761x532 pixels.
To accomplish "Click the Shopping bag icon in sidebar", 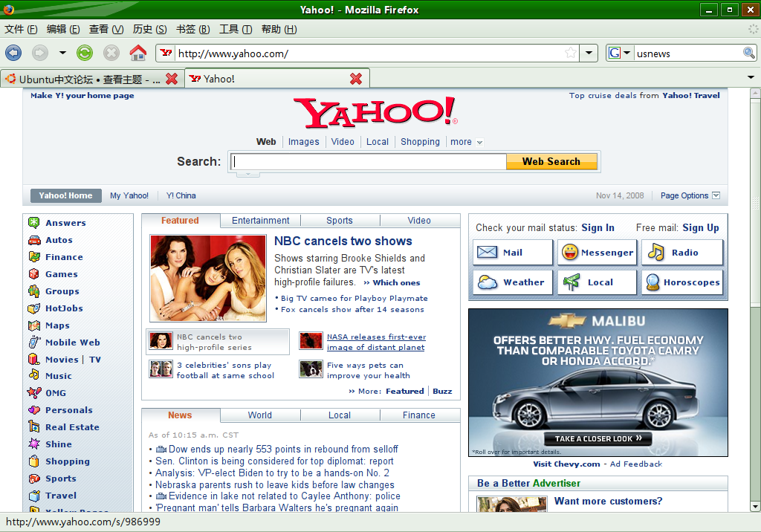I will click(34, 461).
